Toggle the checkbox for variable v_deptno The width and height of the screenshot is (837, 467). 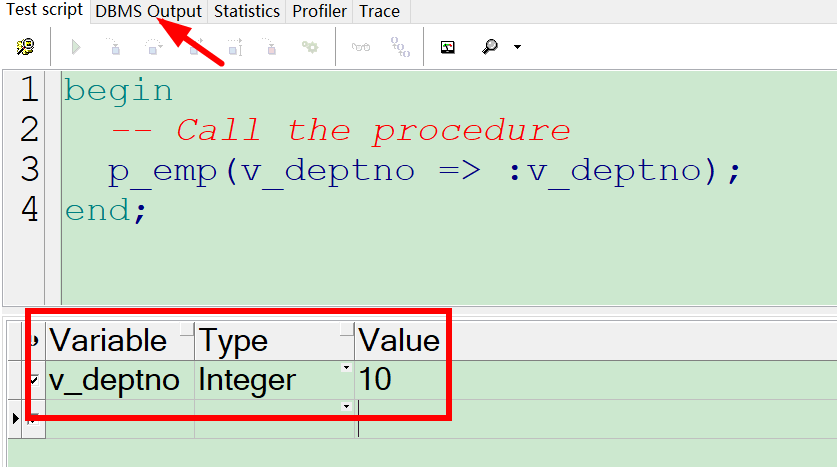34,380
